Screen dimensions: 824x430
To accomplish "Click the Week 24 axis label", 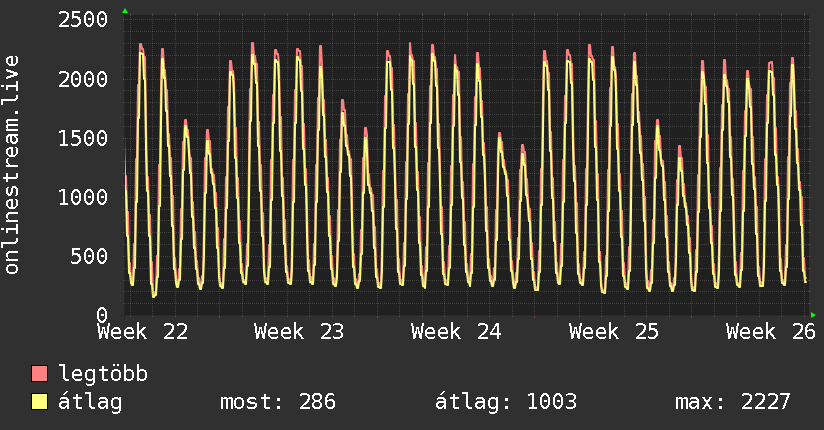I will click(x=456, y=332).
